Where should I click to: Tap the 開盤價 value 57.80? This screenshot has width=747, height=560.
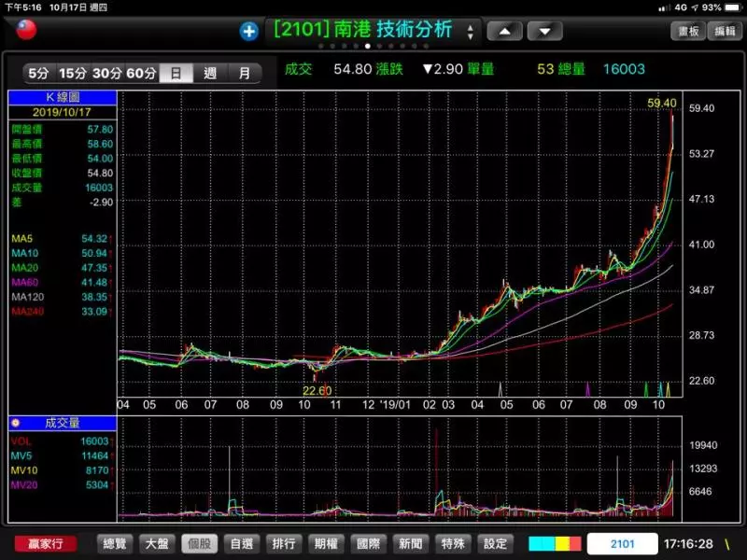pos(100,130)
